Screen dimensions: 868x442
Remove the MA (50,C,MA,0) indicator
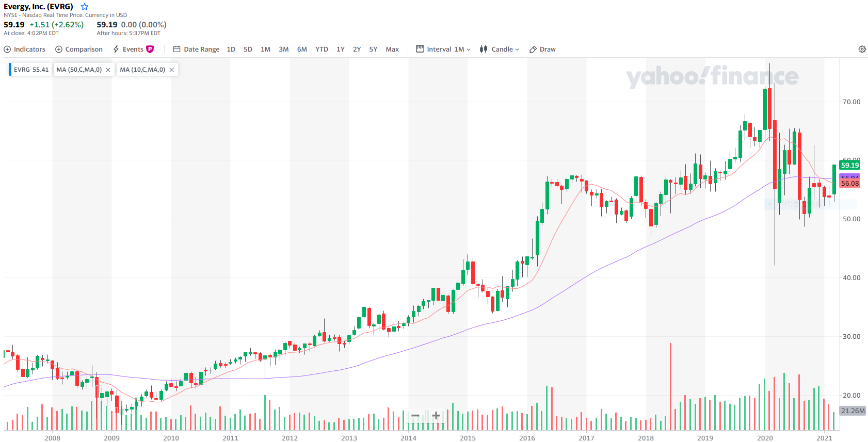[108, 70]
